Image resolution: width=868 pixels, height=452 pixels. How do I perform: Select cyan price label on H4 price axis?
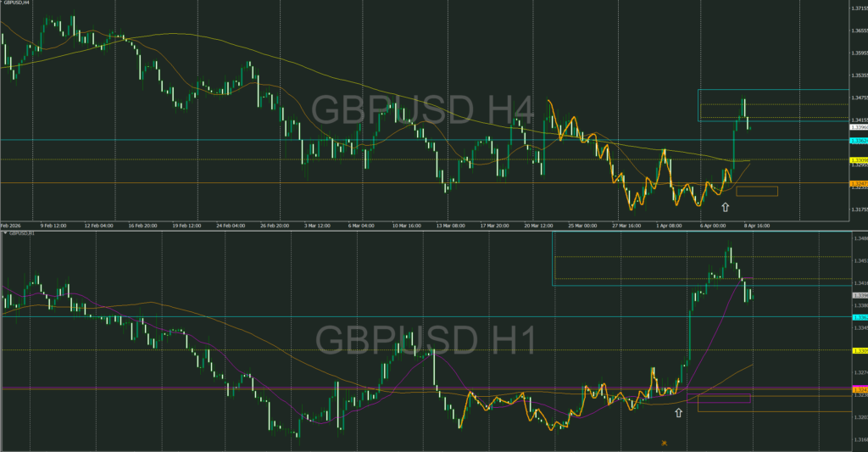[856, 140]
